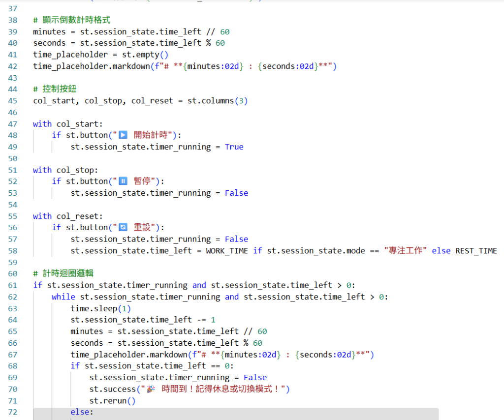Place cursor on "time.sleep(1)"

coord(100,308)
